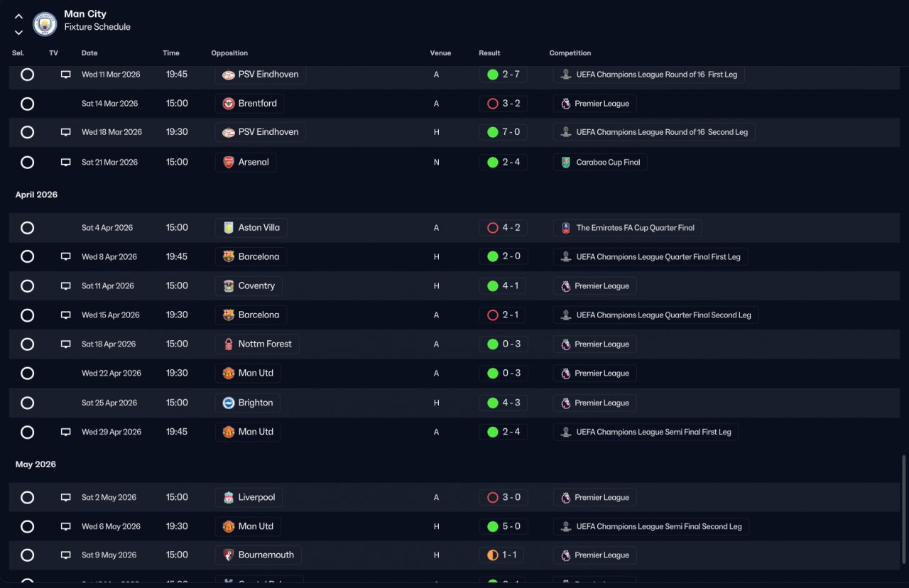Click the Carabao Cup Final competition icon
This screenshot has height=588, width=909.
[x=565, y=163]
